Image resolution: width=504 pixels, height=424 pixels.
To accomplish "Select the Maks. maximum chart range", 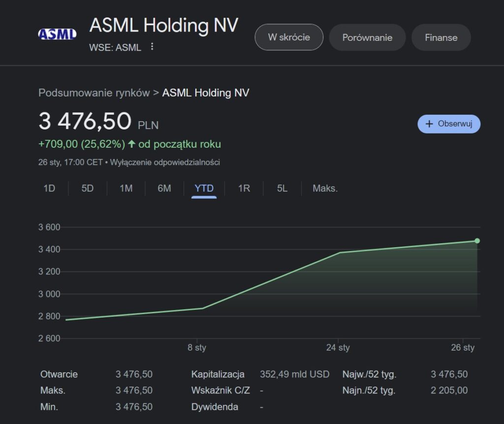I will pyautogui.click(x=325, y=188).
